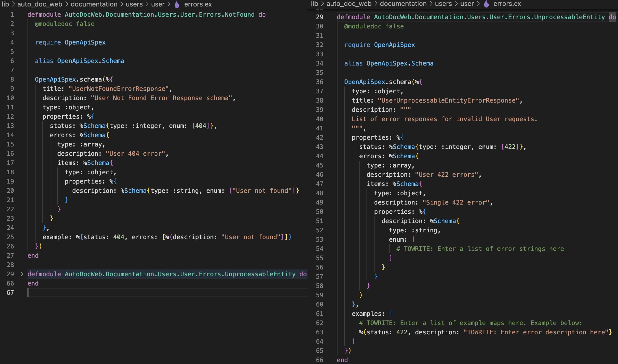The width and height of the screenshot is (618, 364).
Task: Open the 'auto_doc_web' breadcrumb in right pane
Action: [x=349, y=4]
